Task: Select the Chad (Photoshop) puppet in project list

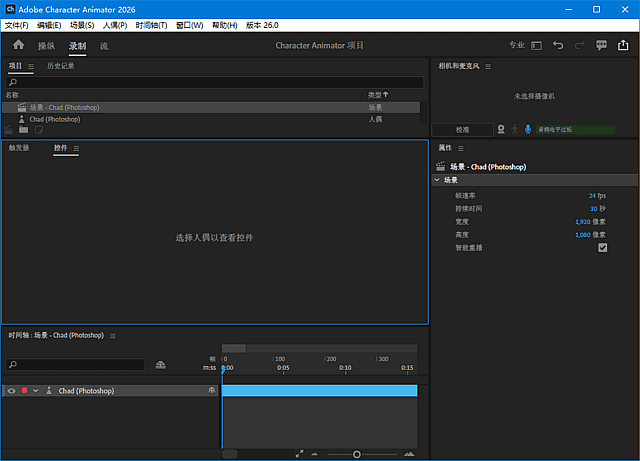Action: (55, 119)
